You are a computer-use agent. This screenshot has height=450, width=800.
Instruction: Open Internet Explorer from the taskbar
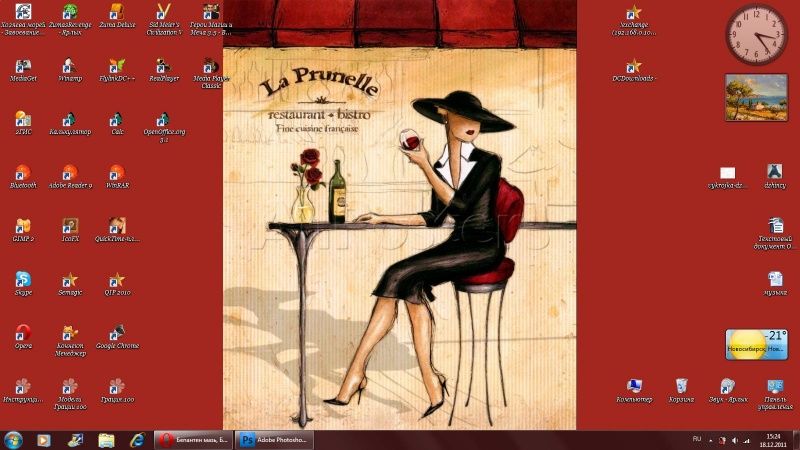coord(137,440)
